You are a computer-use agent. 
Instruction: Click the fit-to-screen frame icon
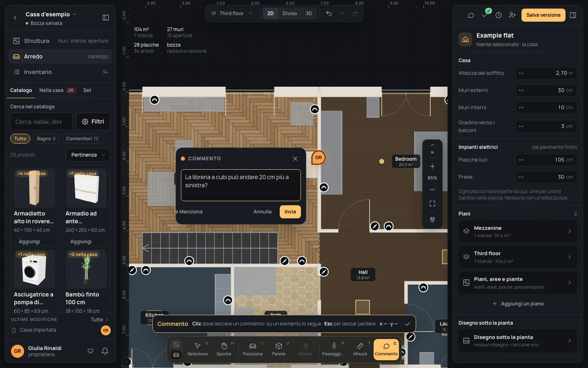pyautogui.click(x=432, y=204)
